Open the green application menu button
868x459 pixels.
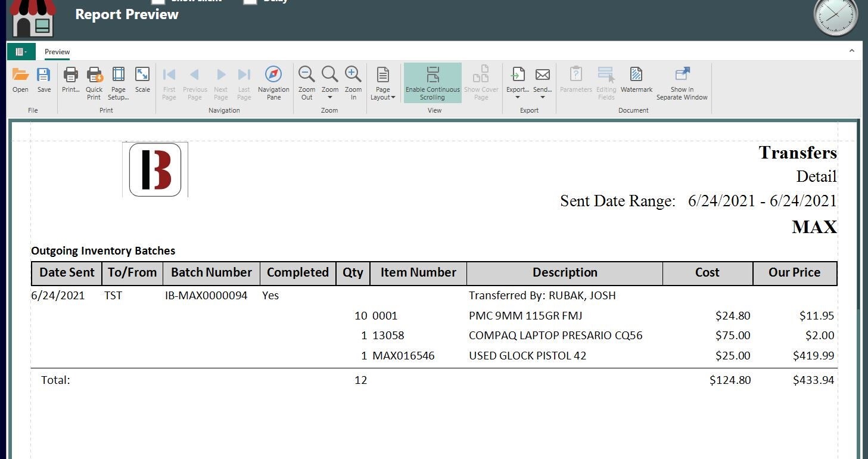click(x=21, y=52)
